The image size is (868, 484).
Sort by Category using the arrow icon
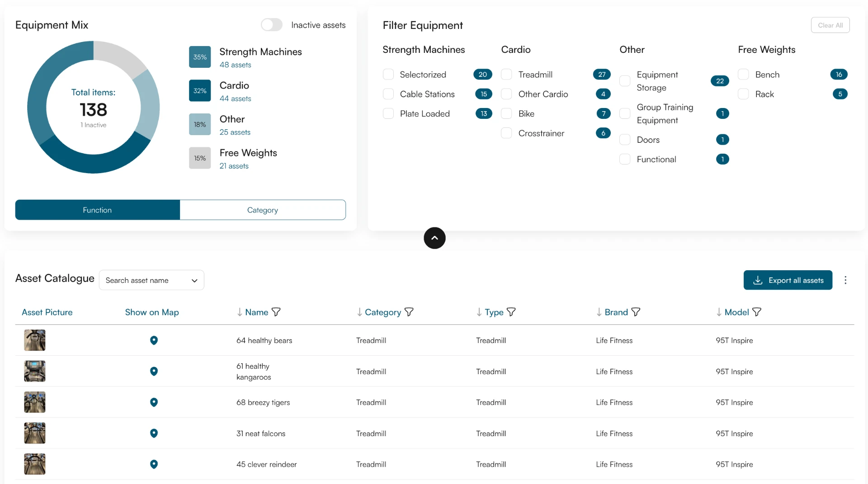click(359, 312)
